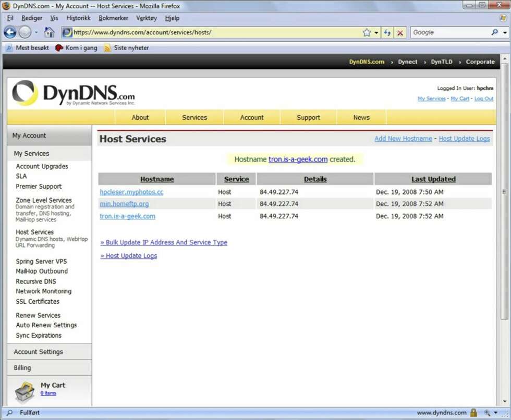Viewport: 511px width, 420px height.
Task: Open the address bar history dropdown
Action: tap(376, 32)
